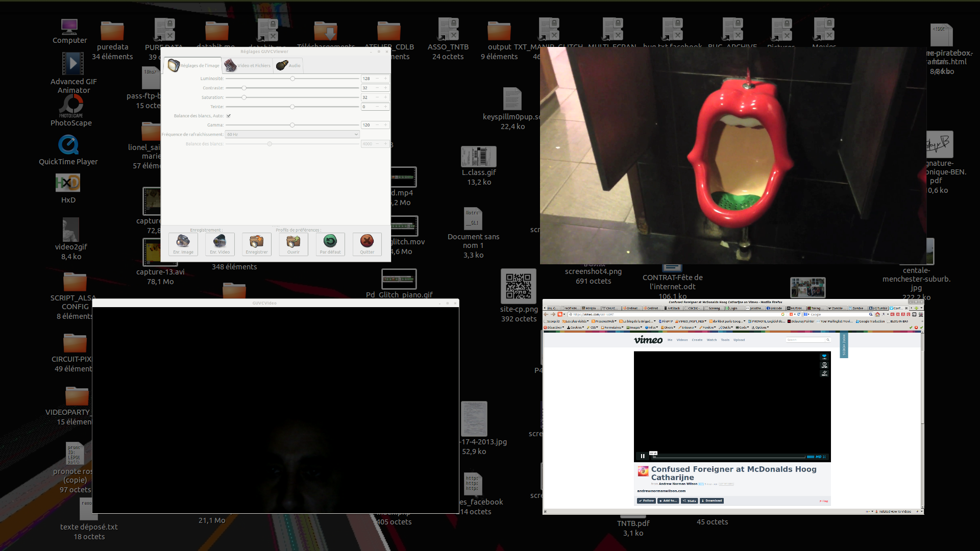Click the Follow button on Vimeo
Image resolution: width=980 pixels, height=551 pixels.
coord(646,500)
